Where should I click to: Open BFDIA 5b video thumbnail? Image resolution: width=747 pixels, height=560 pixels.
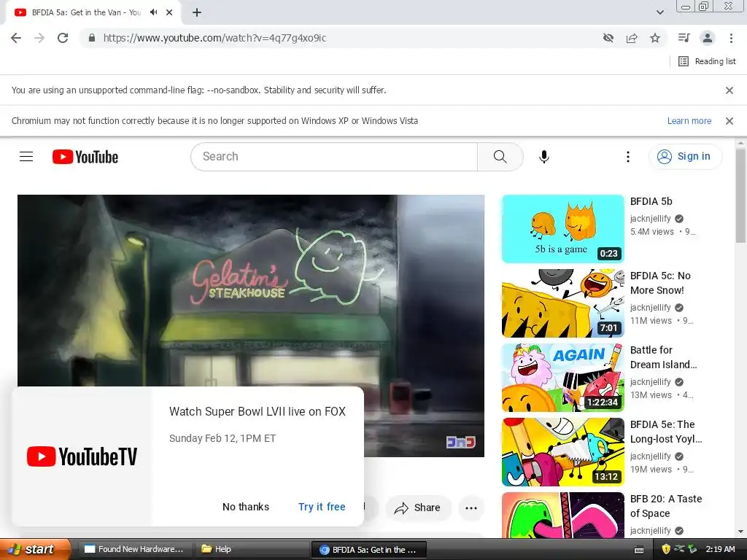tap(563, 229)
